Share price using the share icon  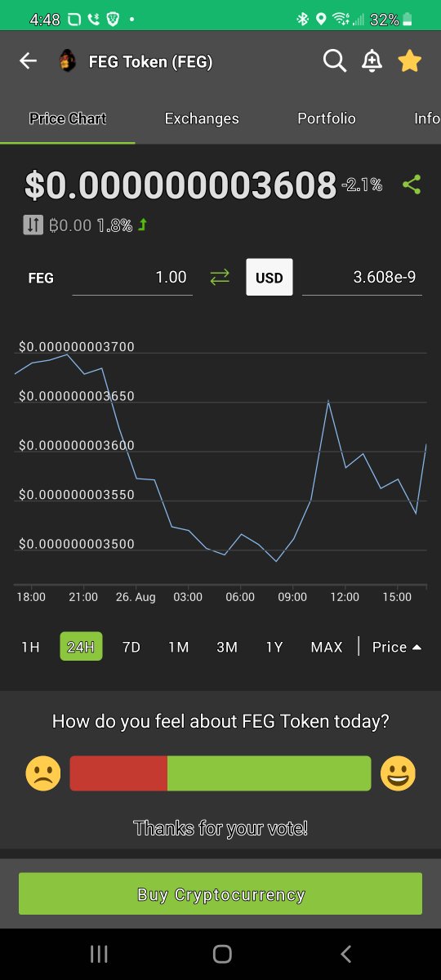[x=412, y=185]
